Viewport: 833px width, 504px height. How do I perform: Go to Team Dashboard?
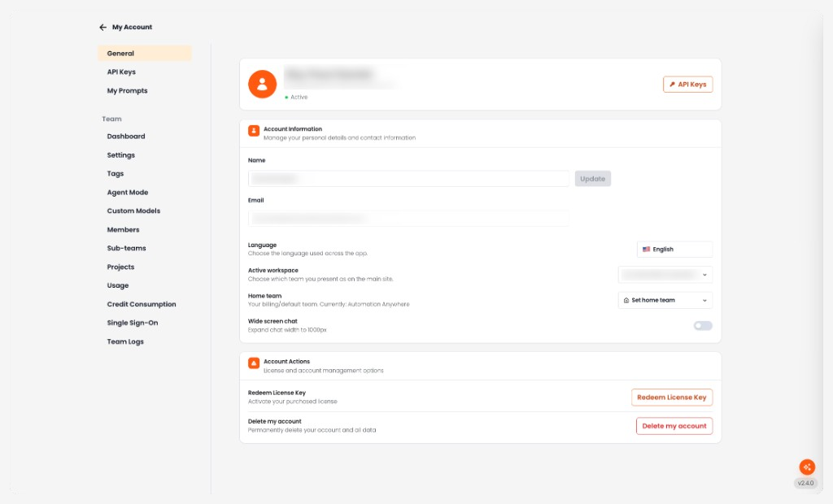(126, 137)
